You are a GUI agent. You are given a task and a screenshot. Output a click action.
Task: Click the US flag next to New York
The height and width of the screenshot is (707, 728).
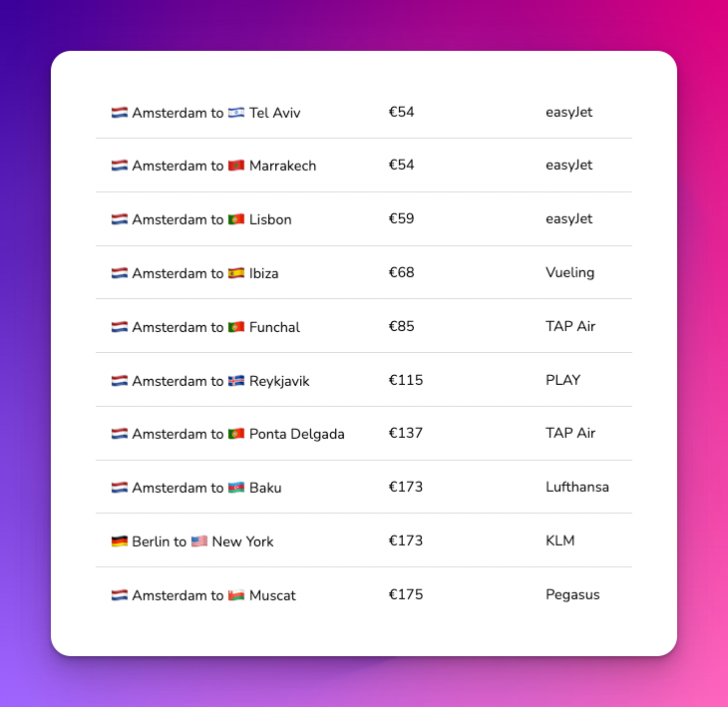point(199,541)
